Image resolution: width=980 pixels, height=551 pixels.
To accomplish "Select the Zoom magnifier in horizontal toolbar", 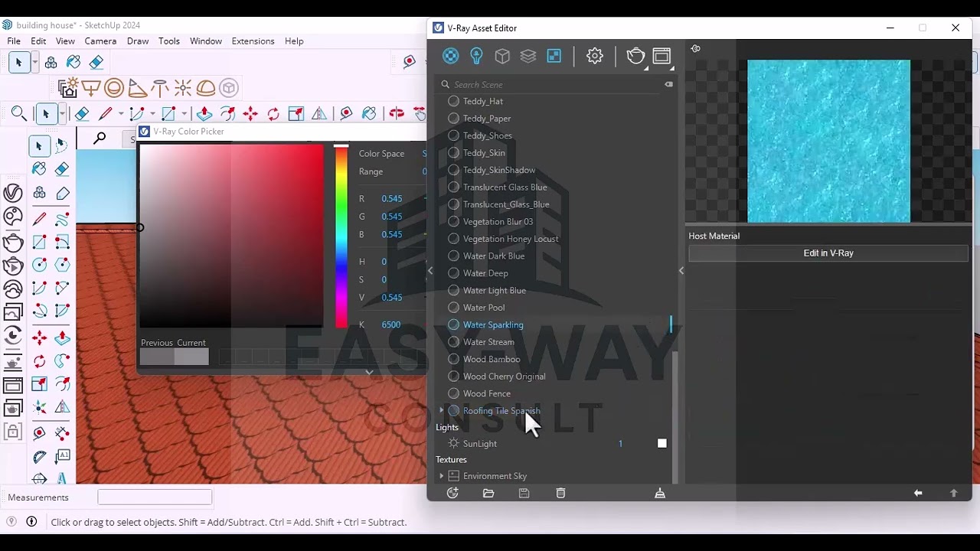I will coord(19,114).
